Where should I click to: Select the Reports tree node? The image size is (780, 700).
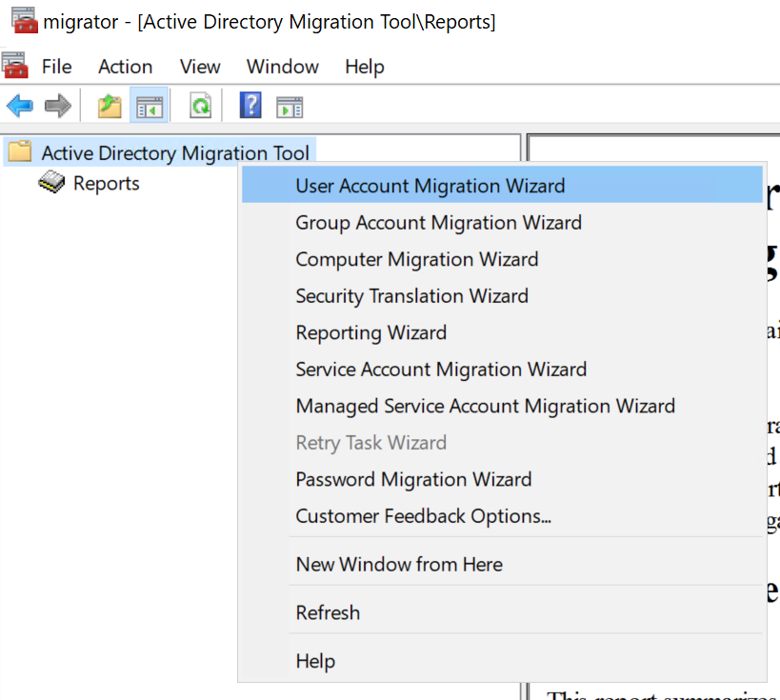(107, 183)
